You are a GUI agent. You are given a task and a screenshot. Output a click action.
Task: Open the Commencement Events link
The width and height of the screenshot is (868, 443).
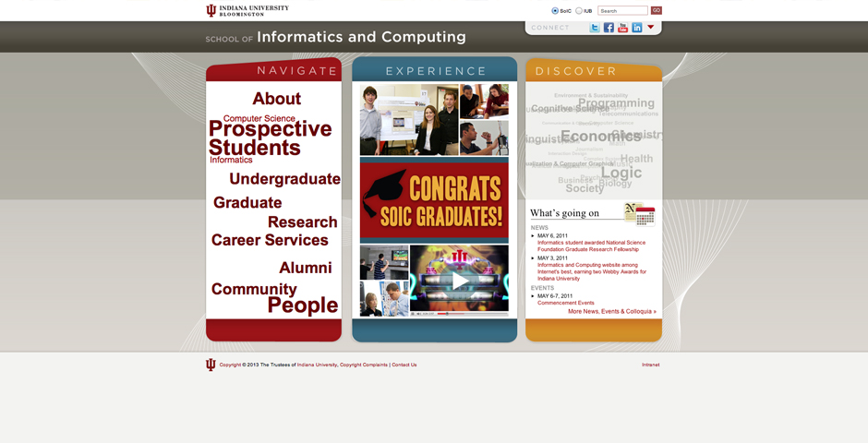click(x=566, y=303)
